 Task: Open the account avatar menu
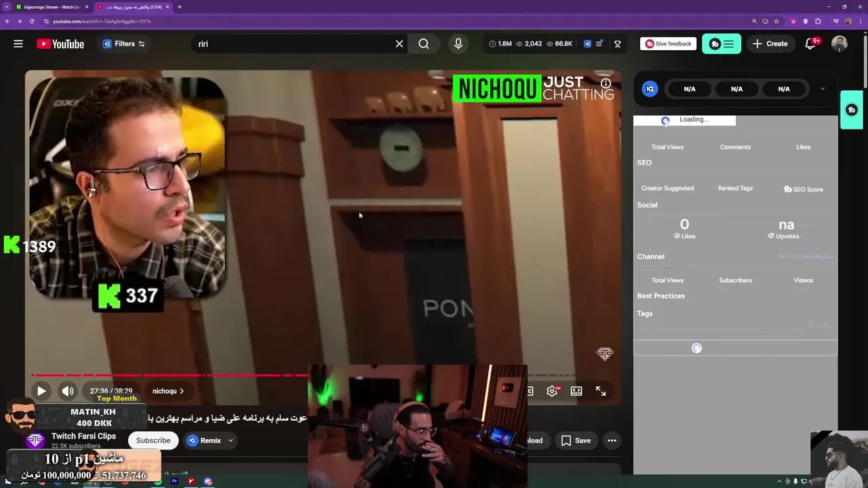[x=840, y=44]
